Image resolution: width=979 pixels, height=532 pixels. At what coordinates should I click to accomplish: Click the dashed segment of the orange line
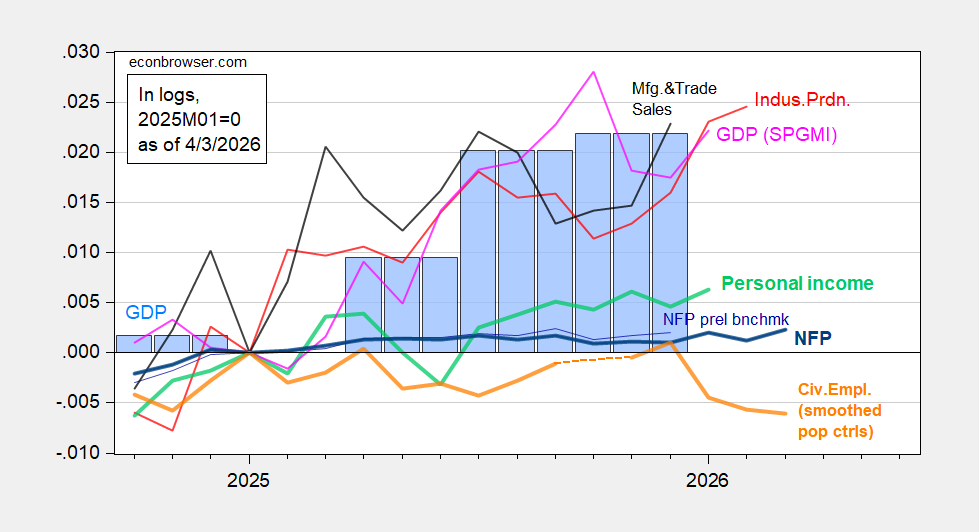pyautogui.click(x=596, y=360)
